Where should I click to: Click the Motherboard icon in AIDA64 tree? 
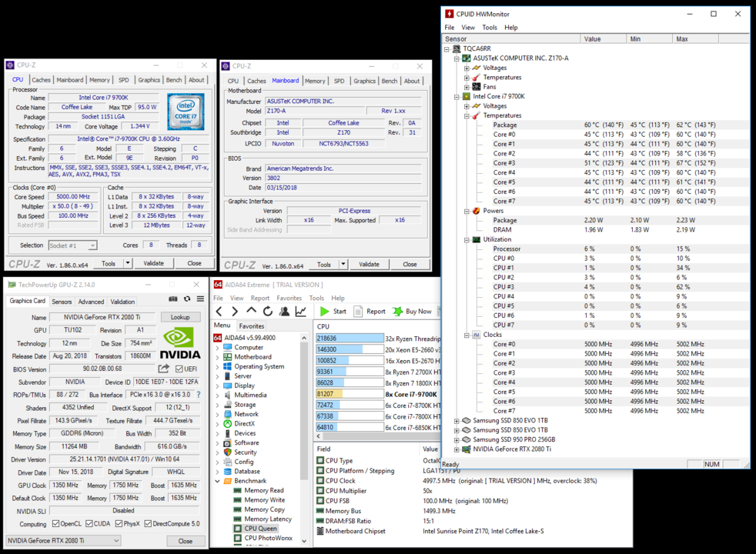(228, 357)
